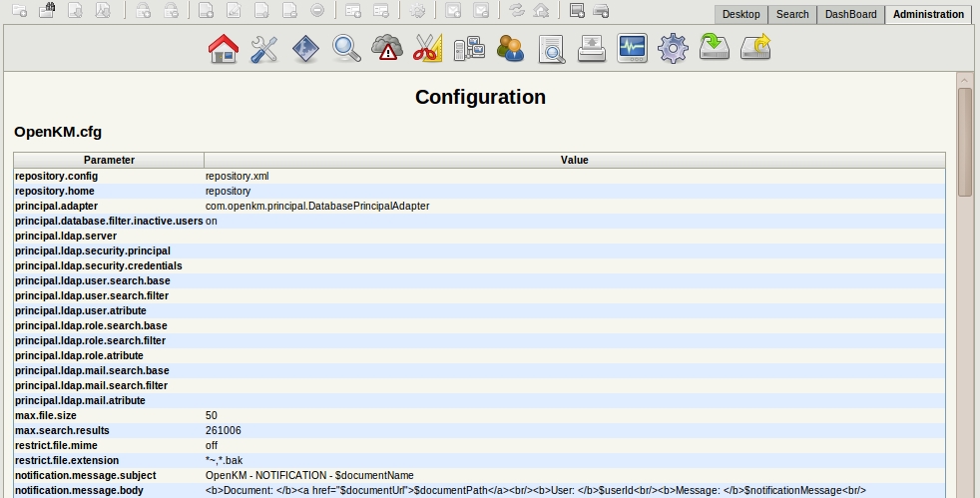Click the drive with yellow arrow export icon

[x=755, y=48]
